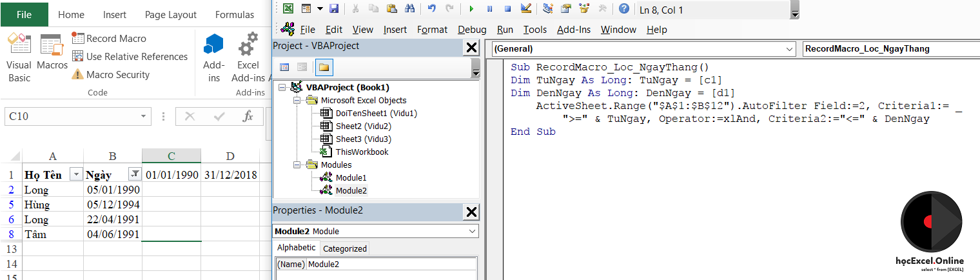980x280 pixels.
Task: Click the Insert UserForm toolbar icon
Action: coord(306,8)
